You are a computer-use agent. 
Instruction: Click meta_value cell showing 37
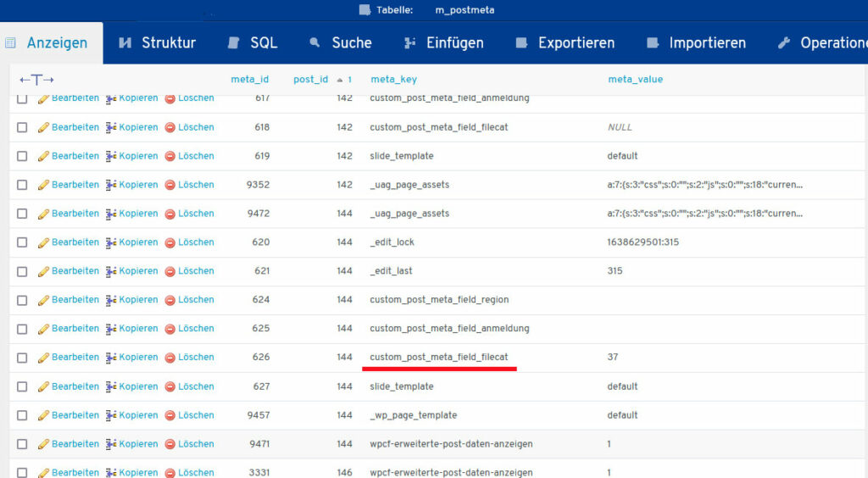point(613,358)
